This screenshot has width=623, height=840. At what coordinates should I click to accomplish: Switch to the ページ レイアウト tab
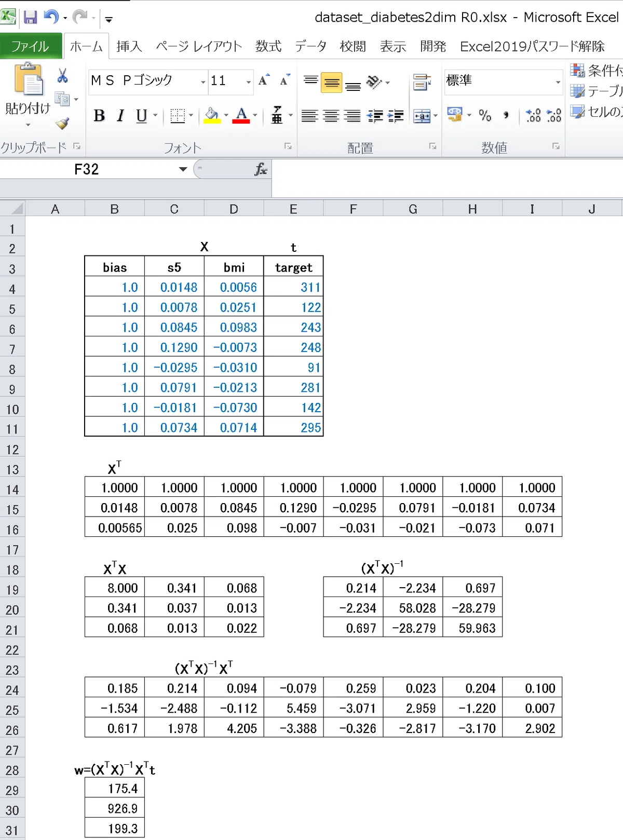(x=199, y=46)
